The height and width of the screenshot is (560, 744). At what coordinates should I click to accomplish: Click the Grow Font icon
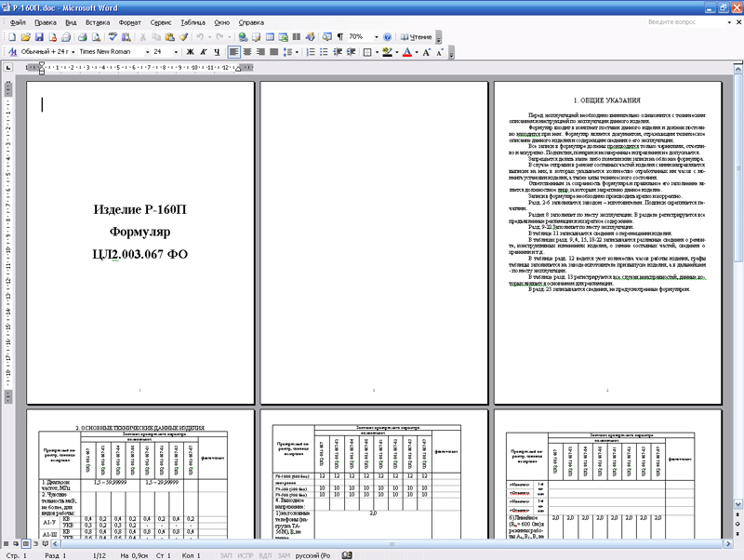pyautogui.click(x=427, y=52)
